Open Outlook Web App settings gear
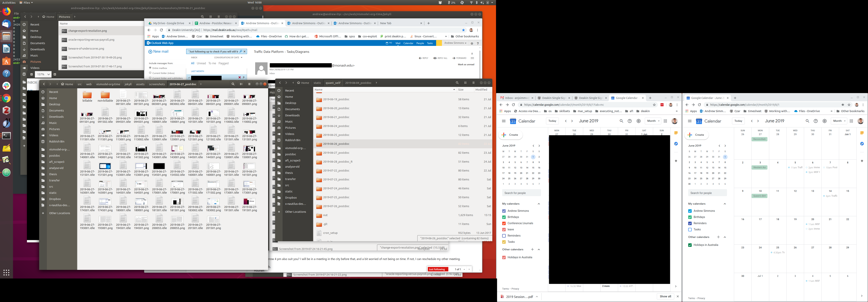Viewport: 868px width, 302px height. (472, 43)
